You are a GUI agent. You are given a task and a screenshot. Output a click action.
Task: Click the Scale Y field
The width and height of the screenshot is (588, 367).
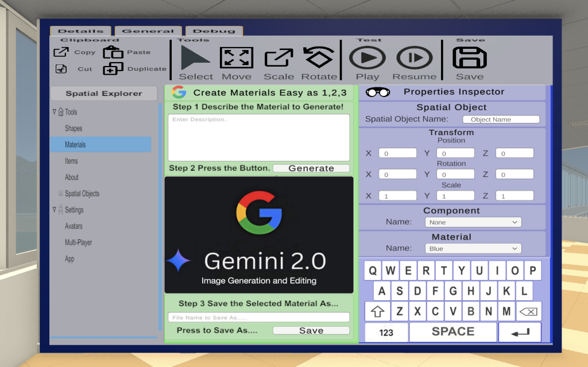(455, 195)
